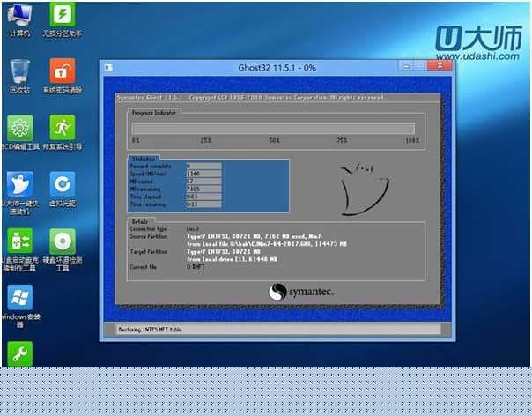Click the Details panel source partition text

point(264,238)
